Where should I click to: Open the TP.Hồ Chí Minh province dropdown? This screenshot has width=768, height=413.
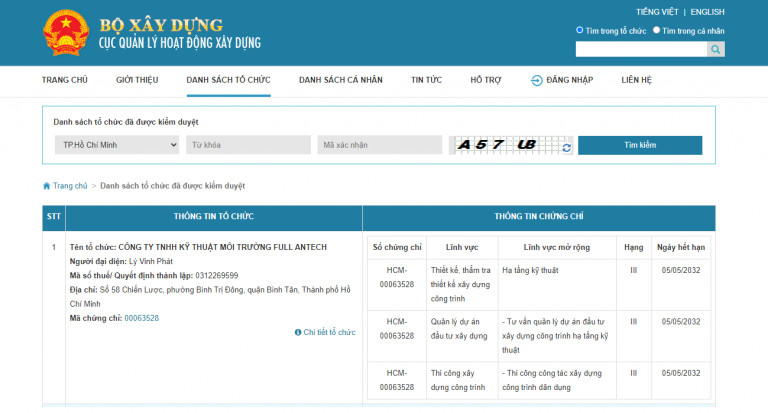116,145
